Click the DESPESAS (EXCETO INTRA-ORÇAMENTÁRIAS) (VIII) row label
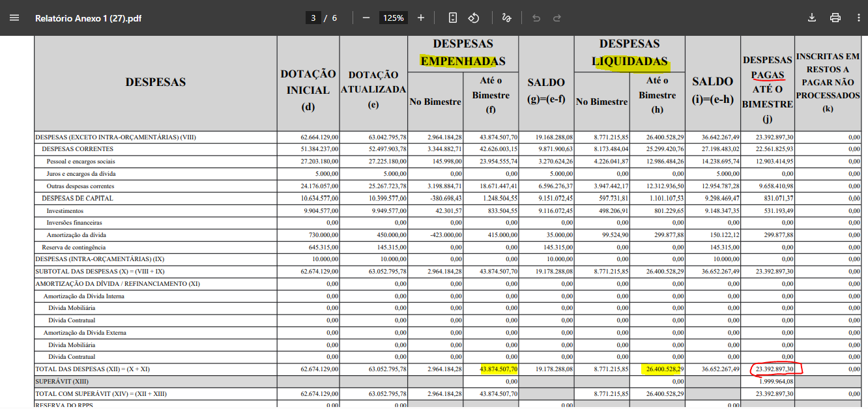868x409 pixels. click(x=115, y=137)
